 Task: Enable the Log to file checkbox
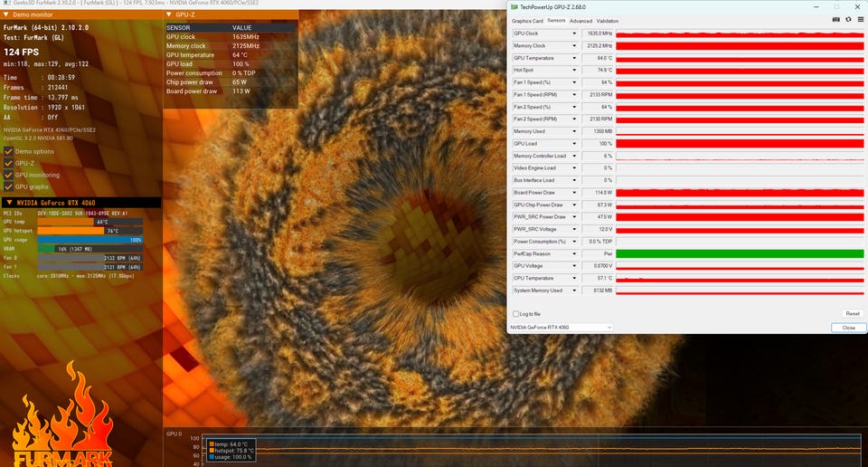tap(515, 313)
